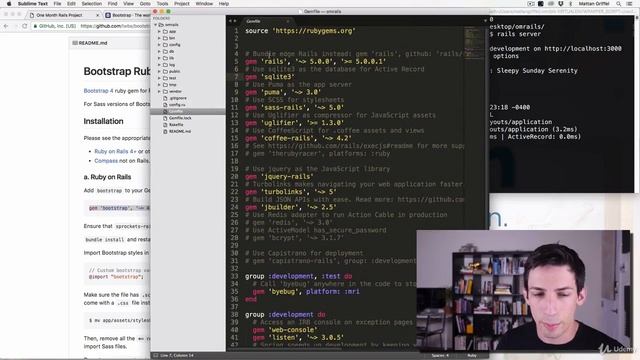Open the Find menu
Viewport: 640px width, 360px height.
pos(113,4)
